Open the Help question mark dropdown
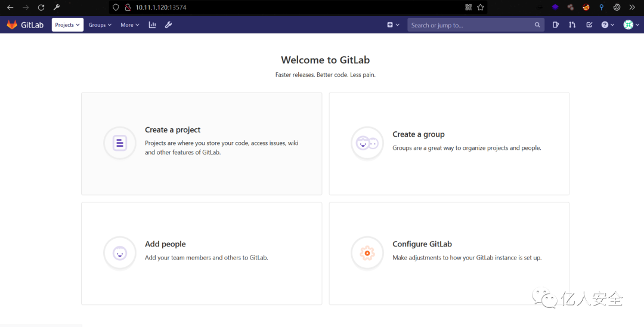Image resolution: width=644 pixels, height=327 pixels. point(608,24)
